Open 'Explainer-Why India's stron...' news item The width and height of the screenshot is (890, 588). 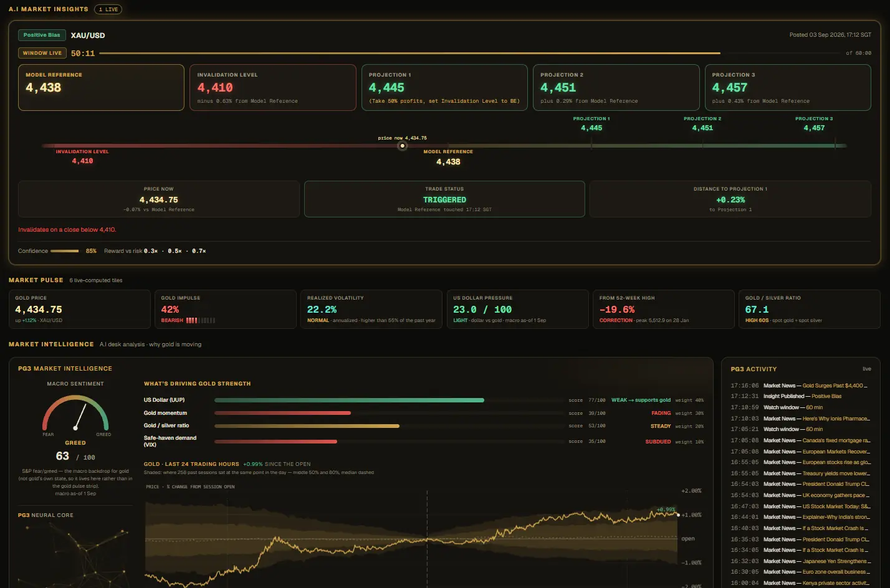(x=801, y=517)
